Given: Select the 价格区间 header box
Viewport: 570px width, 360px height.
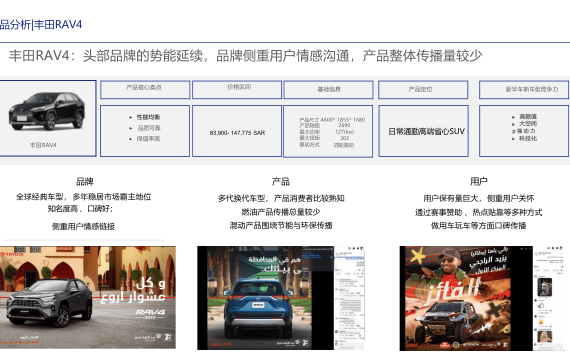Looking at the screenshot, I should [237, 89].
